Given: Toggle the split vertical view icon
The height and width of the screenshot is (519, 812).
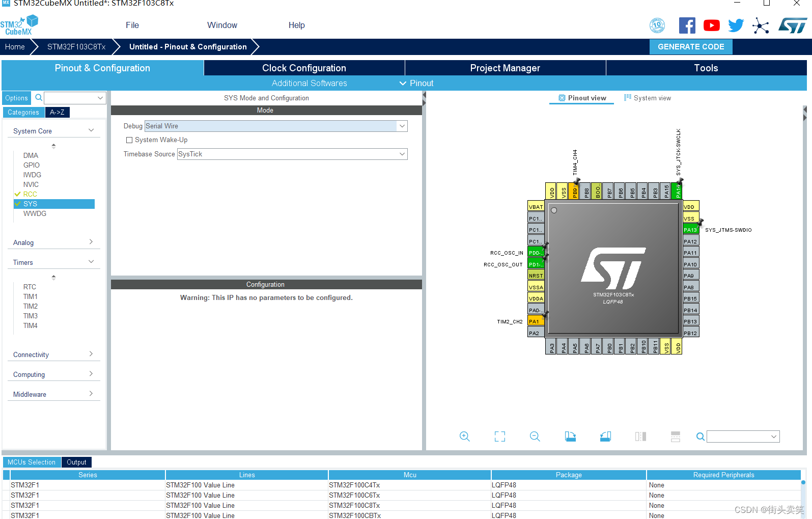Looking at the screenshot, I should pos(640,436).
